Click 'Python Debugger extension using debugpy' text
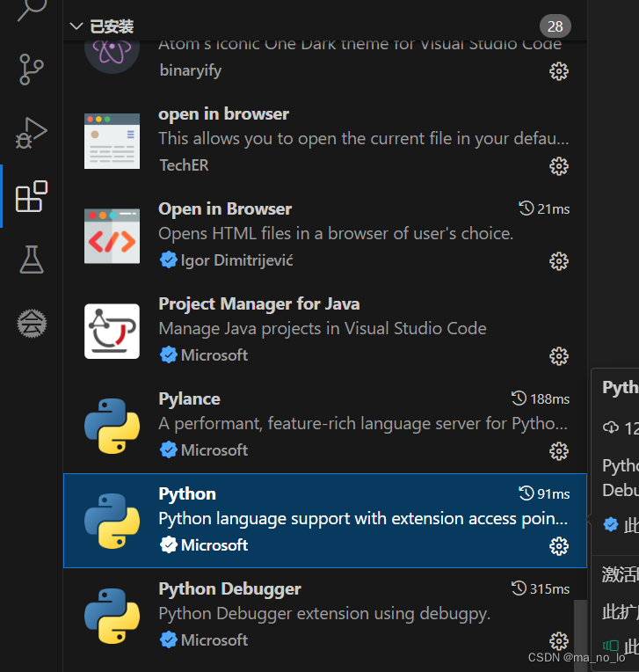This screenshot has height=672, width=639. coord(324,614)
